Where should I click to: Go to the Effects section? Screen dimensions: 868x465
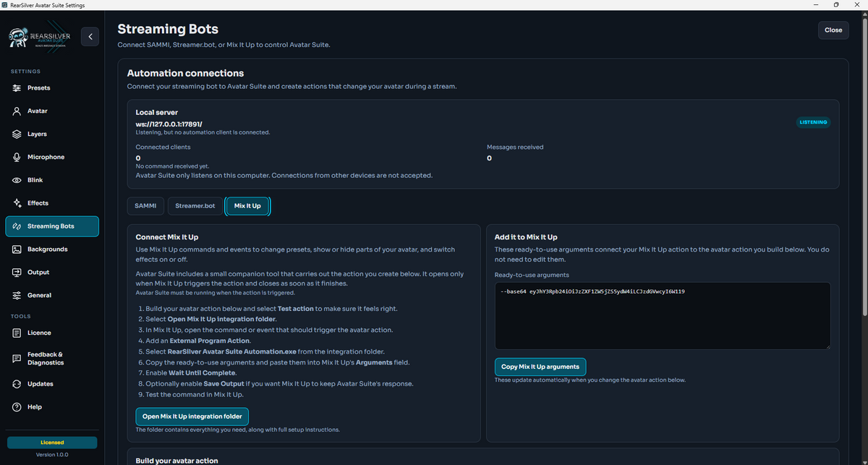pos(52,203)
